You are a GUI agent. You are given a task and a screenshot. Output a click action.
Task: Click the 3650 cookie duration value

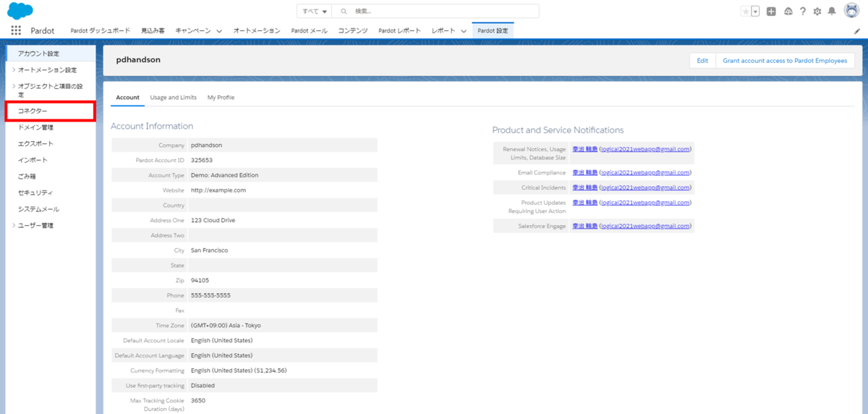[198, 400]
